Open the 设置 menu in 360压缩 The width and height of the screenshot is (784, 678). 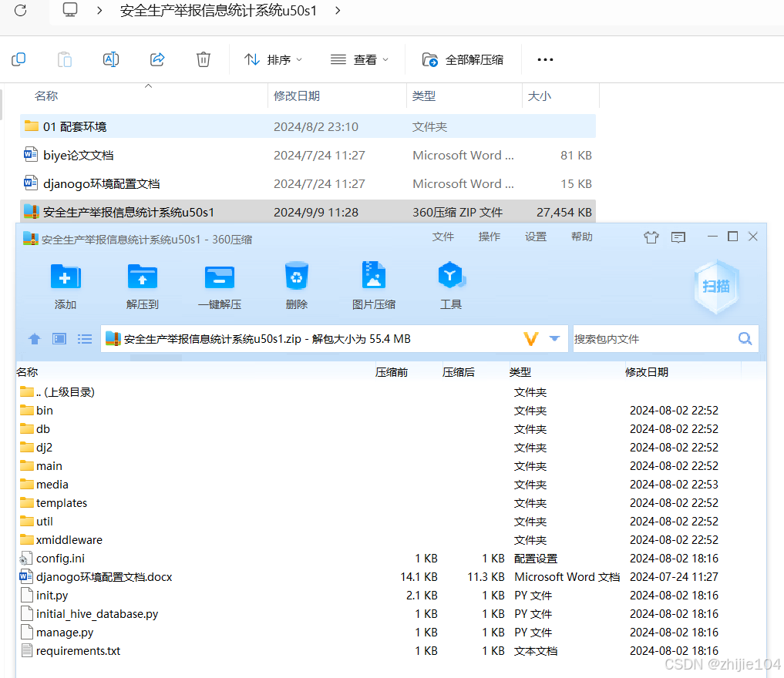pyautogui.click(x=536, y=237)
